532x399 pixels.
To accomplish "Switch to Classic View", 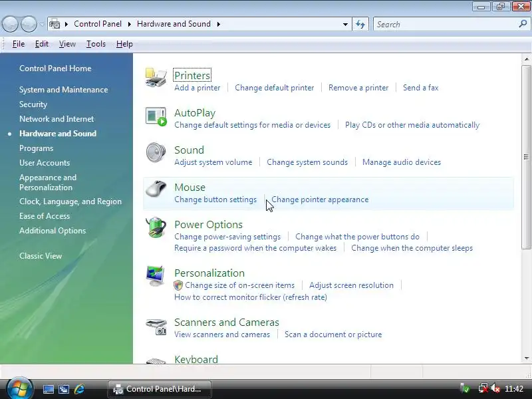I will tap(41, 256).
